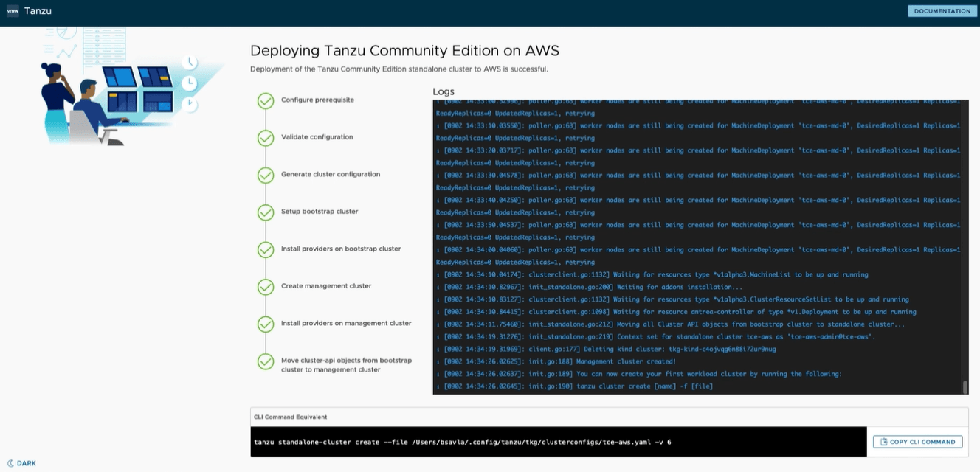
Task: Click the green checkmark for Configure prerequisite
Action: (266, 100)
